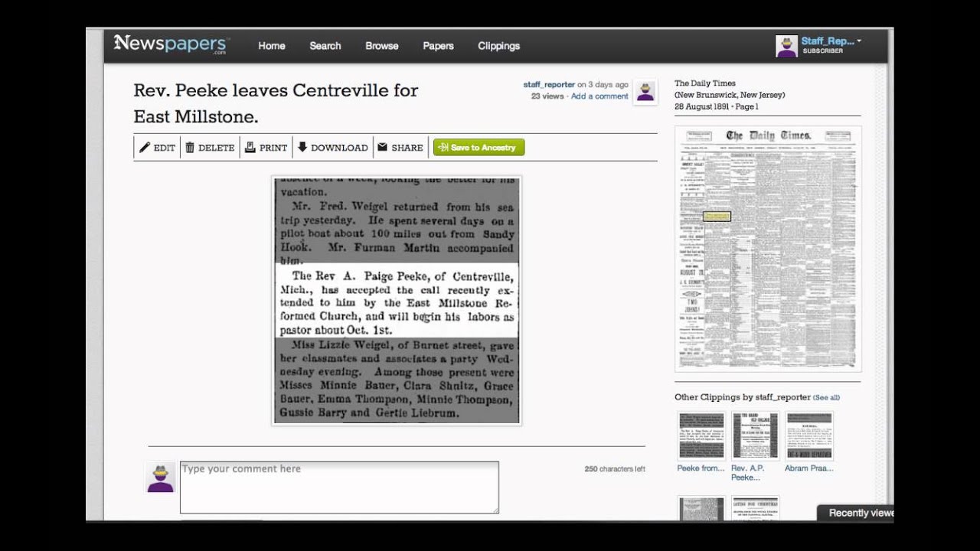Screen dimensions: 980x551
Task: Click Add a comment link
Action: coord(599,96)
